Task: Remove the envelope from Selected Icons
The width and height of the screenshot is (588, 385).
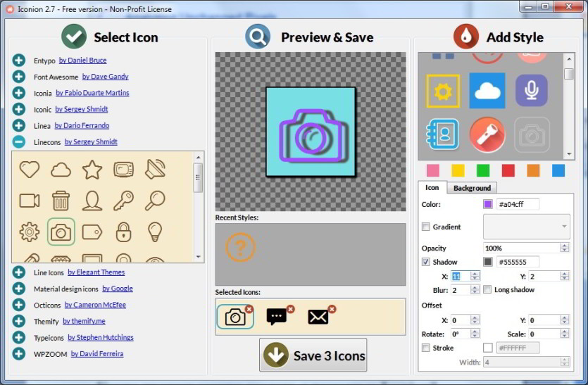Action: pyautogui.click(x=332, y=309)
